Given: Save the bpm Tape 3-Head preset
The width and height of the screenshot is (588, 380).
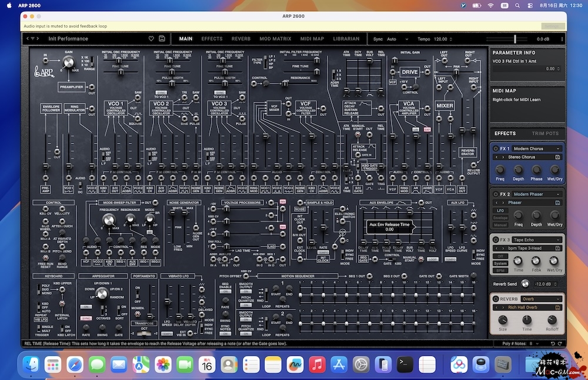Looking at the screenshot, I should tap(557, 248).
